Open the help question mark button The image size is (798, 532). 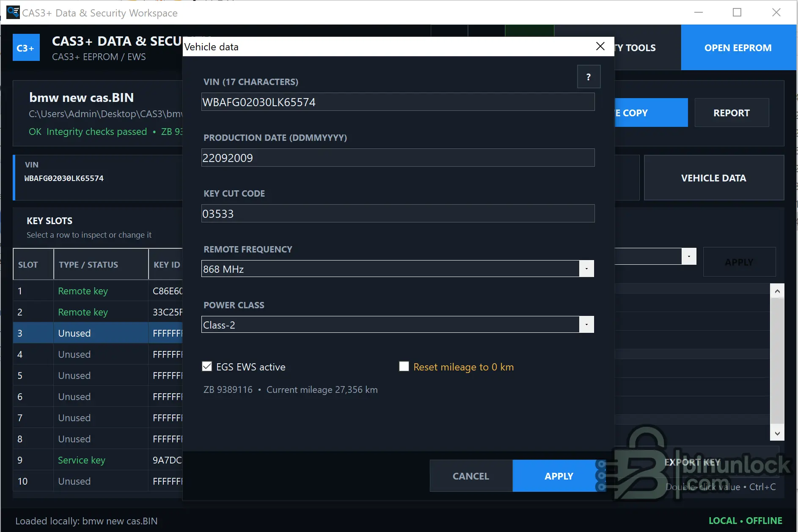point(589,77)
